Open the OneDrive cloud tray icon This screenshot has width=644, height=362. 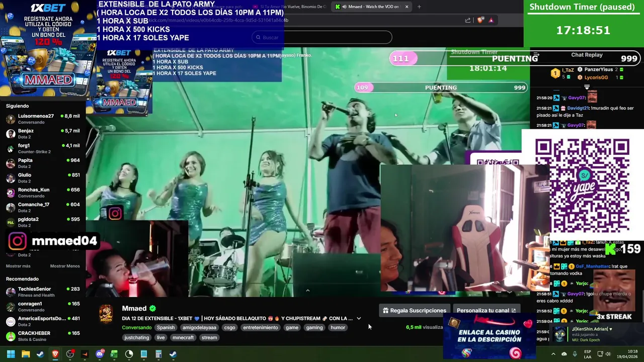point(564,354)
